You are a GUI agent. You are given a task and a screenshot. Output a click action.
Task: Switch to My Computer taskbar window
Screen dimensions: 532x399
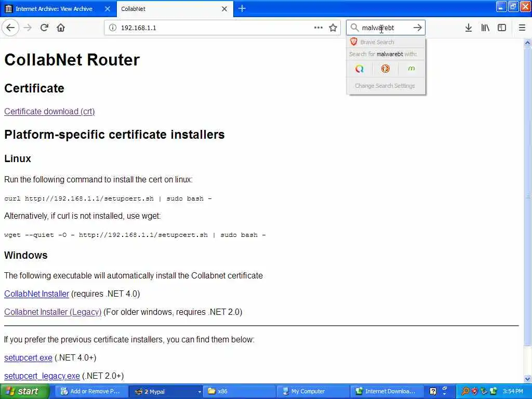(x=313, y=392)
